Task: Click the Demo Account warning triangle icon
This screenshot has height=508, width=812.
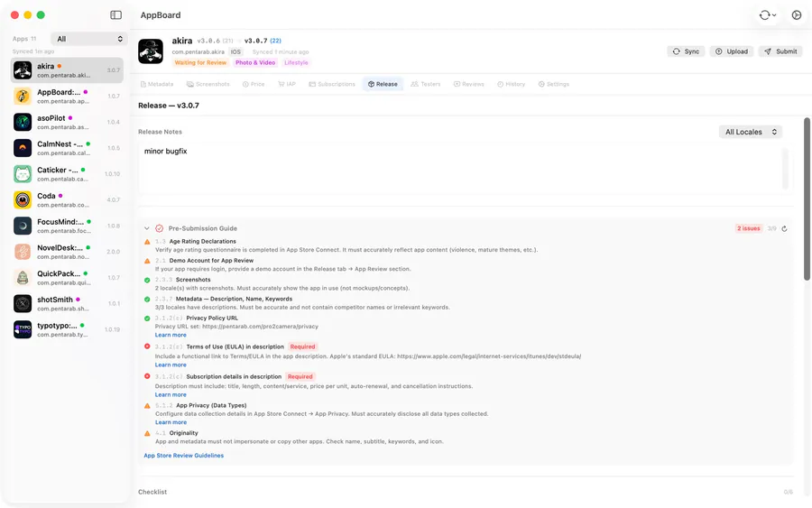Action: coord(147,261)
